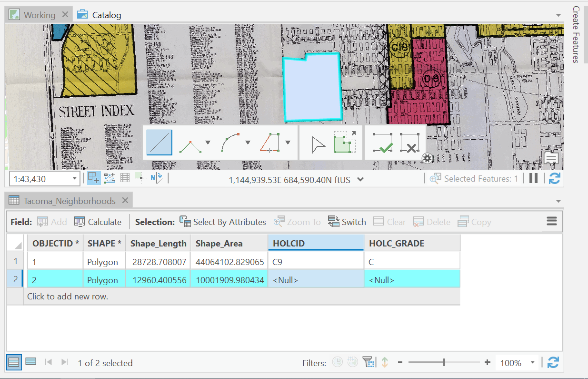Open Select By Attributes
This screenshot has height=379, width=588.
coord(222,222)
